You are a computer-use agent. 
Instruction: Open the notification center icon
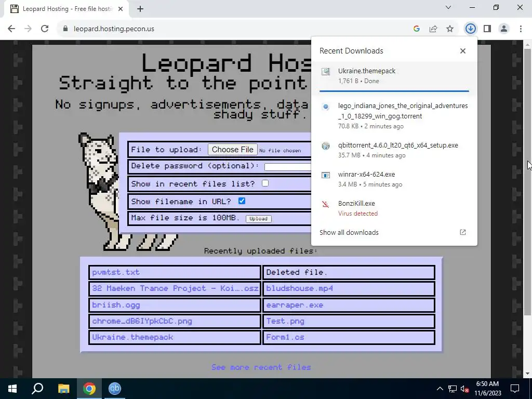click(515, 389)
